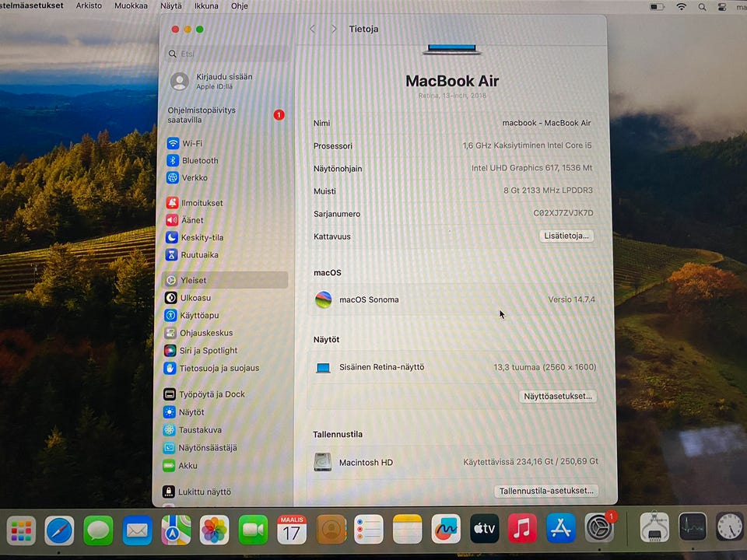Click the macOS Sonoma row
Screen dimensions: 747x560
pos(454,299)
